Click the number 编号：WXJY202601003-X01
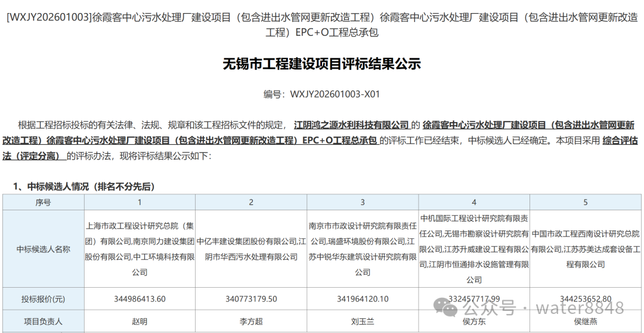 321,94
